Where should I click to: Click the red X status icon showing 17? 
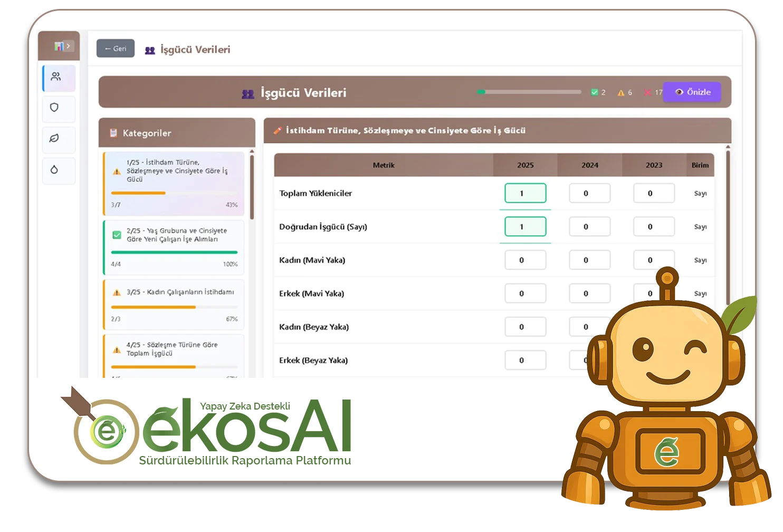(647, 93)
